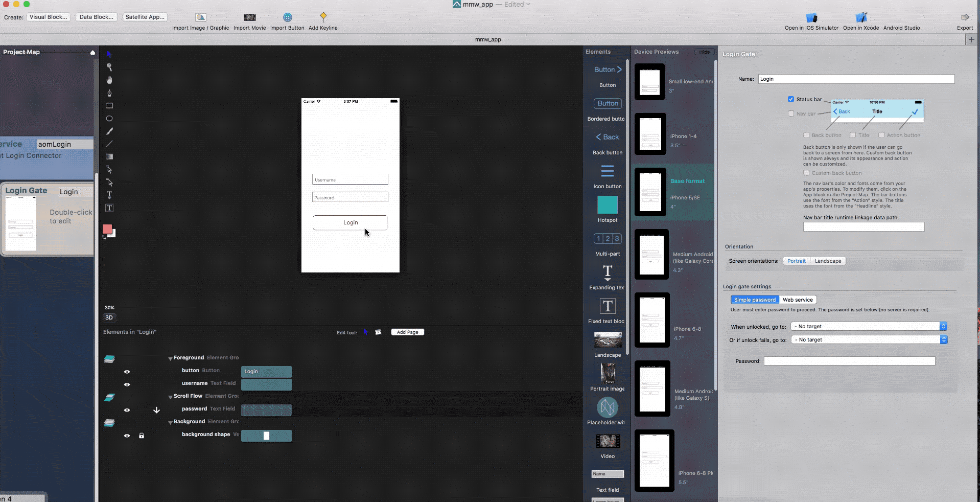Choose the ticket-shaped Edit tool icon

(x=378, y=332)
